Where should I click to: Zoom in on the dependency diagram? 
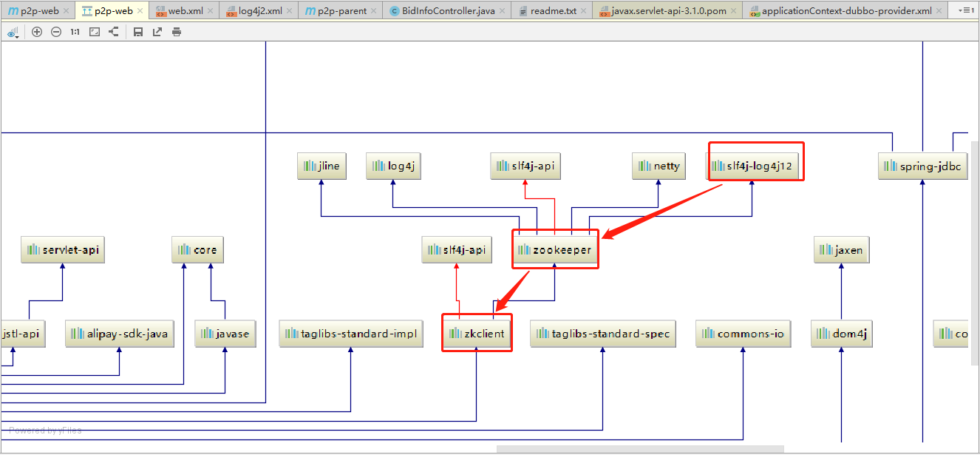click(x=37, y=32)
